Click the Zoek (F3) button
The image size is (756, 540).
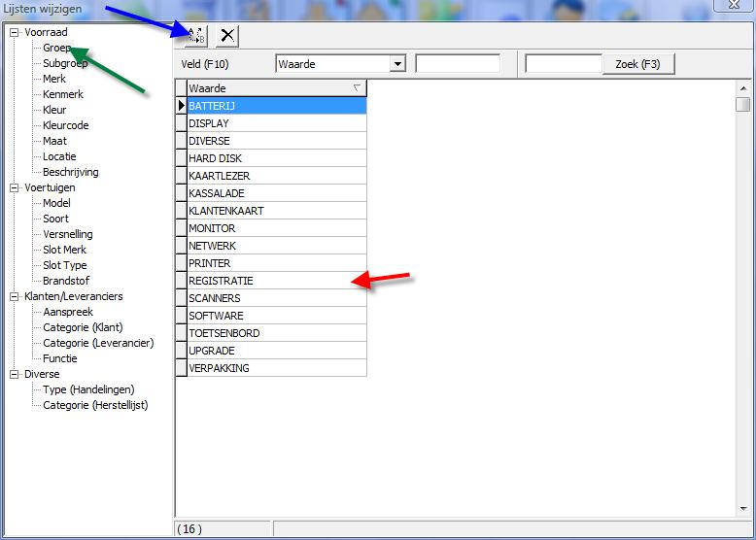click(x=637, y=64)
